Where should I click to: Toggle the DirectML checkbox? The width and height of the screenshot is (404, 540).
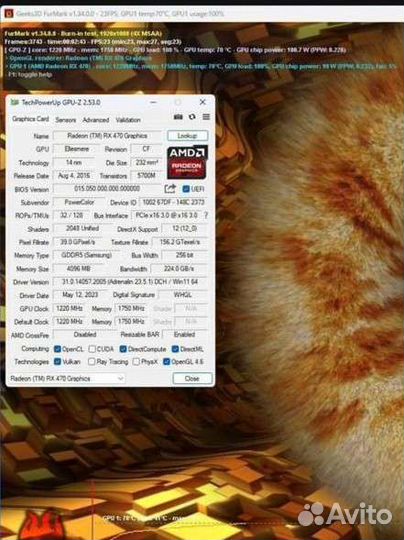(x=175, y=349)
